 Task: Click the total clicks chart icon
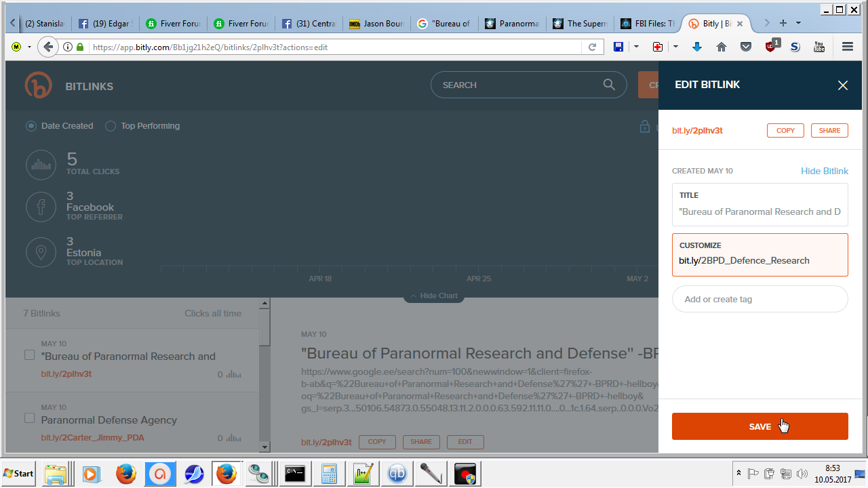(x=41, y=165)
